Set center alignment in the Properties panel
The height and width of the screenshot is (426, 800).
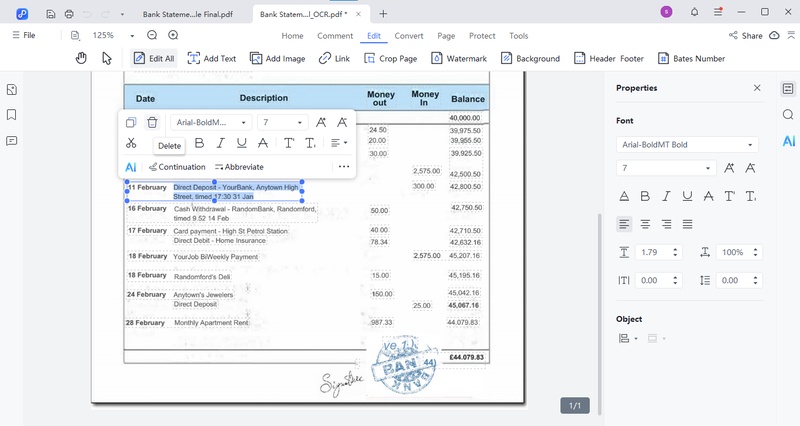point(645,224)
